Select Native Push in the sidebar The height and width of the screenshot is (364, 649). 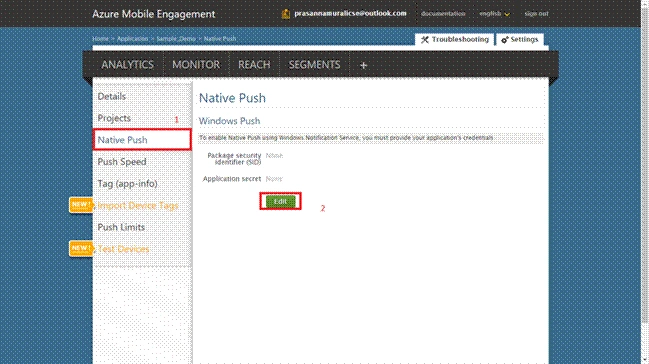tap(142, 140)
